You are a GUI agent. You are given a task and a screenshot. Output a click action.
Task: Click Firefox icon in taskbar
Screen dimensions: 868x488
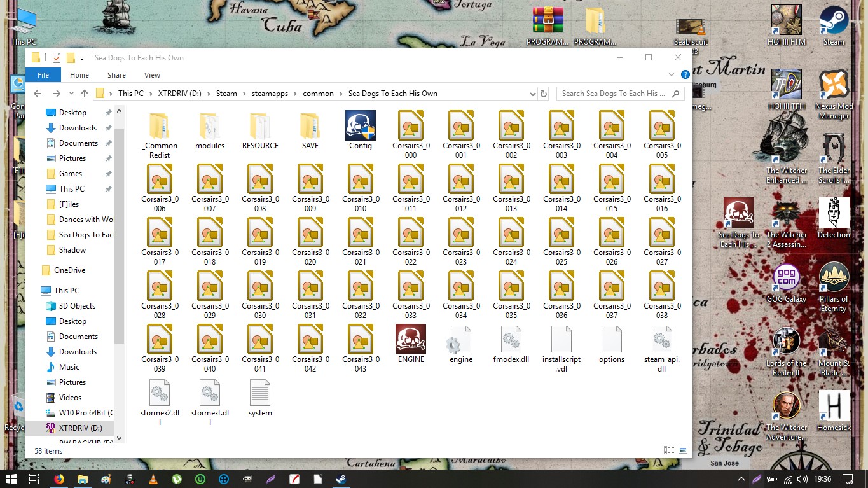[59, 478]
